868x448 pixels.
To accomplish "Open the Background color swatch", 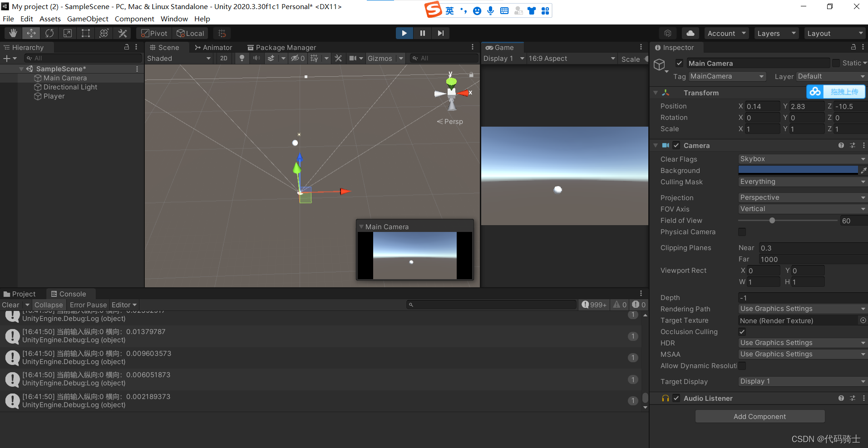I will [x=798, y=170].
